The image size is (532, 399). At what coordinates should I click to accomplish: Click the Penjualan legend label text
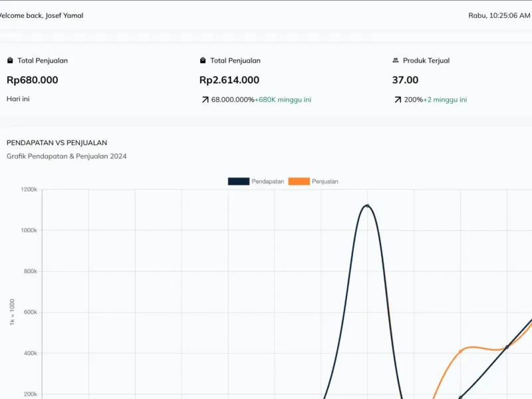[x=325, y=181]
